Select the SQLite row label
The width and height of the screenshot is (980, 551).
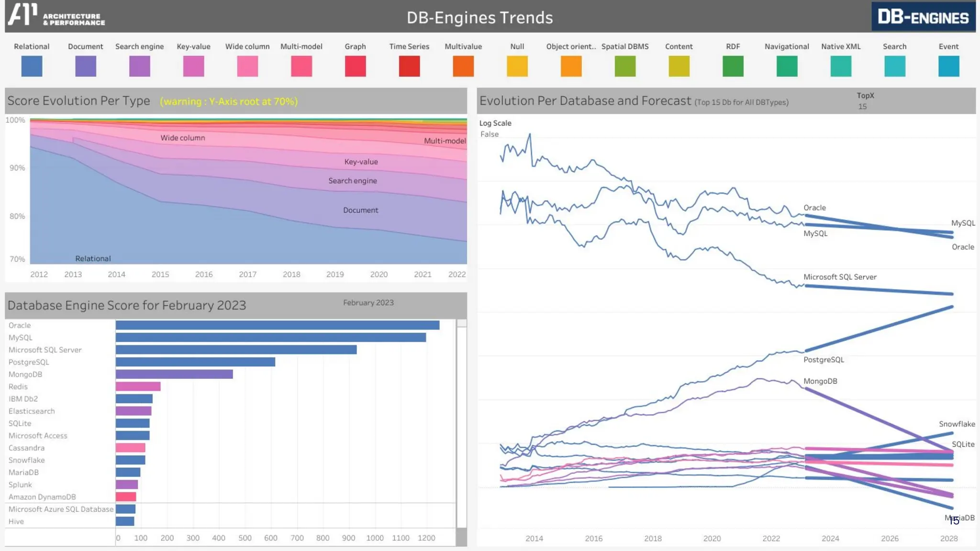tap(20, 423)
